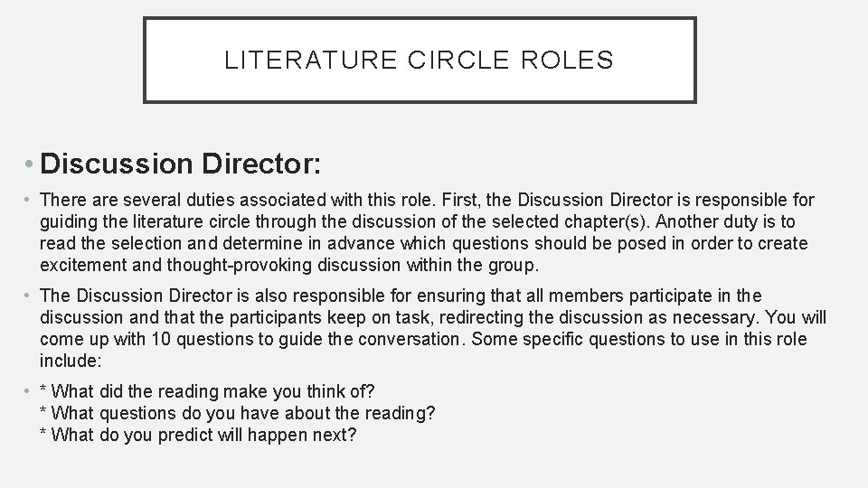
Task: Click the title box border frame
Action: (x=420, y=18)
